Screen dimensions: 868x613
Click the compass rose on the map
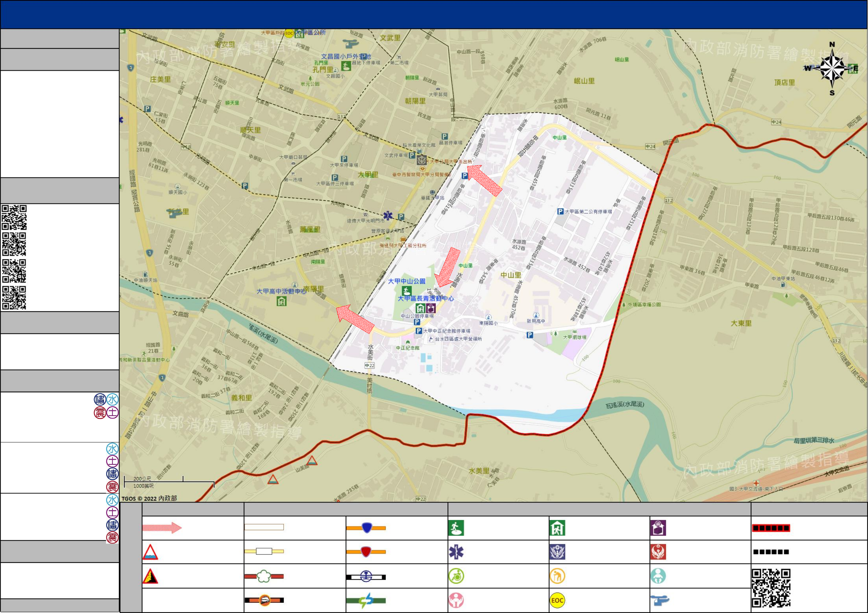click(832, 68)
